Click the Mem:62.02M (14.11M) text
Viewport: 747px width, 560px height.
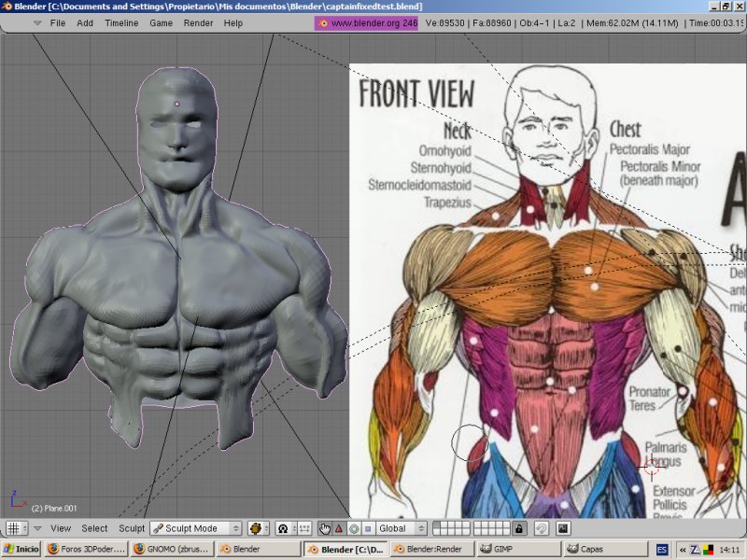pos(632,22)
